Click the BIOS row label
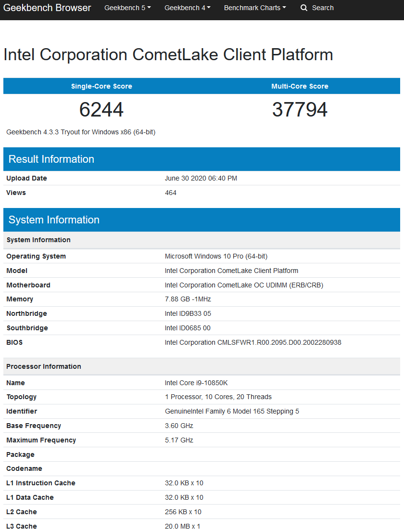Viewport: 404px width, 532px height. pos(14,342)
